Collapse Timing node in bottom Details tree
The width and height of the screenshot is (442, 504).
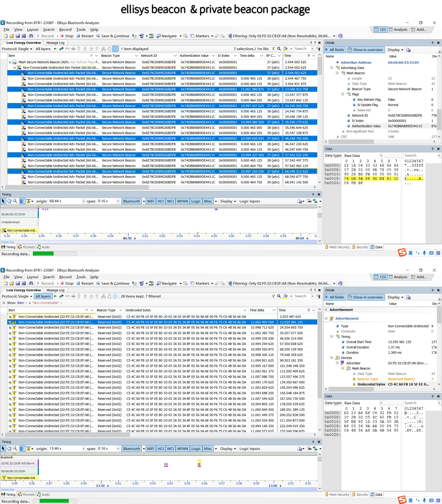[332, 337]
